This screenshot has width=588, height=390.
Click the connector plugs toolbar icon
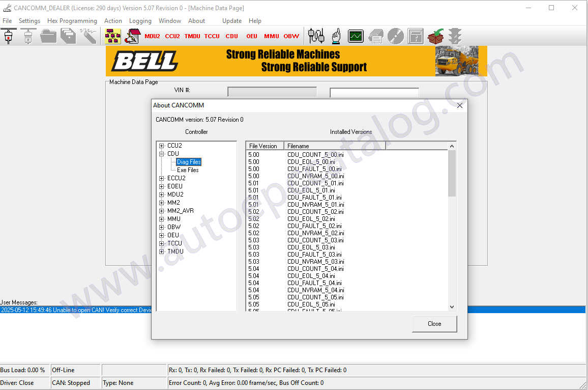[x=316, y=36]
